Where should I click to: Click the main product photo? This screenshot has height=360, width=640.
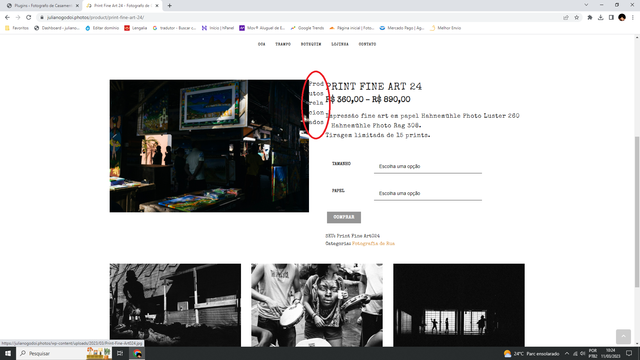coord(209,146)
